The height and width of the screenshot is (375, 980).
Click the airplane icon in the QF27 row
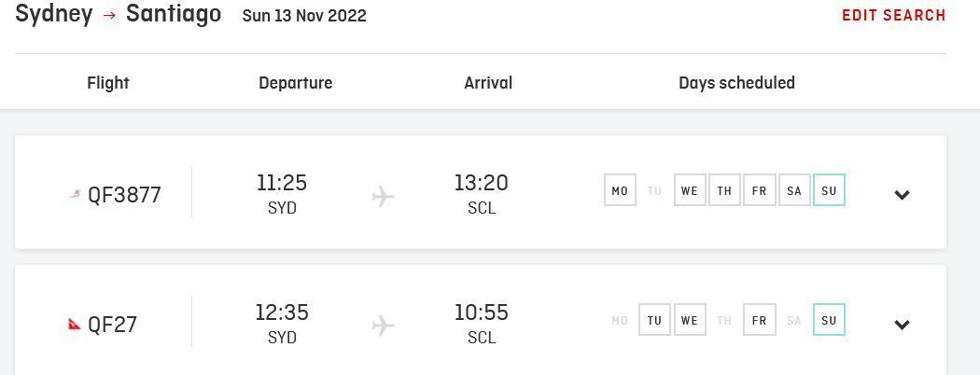point(383,326)
